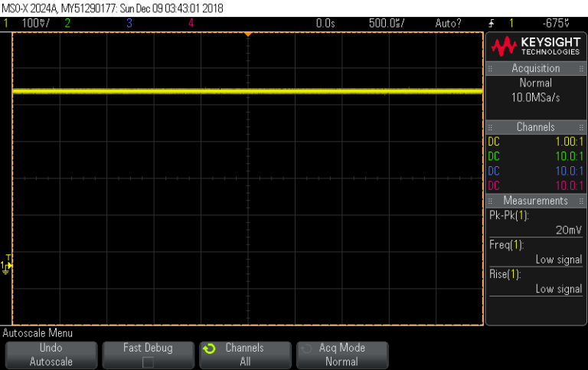The height and width of the screenshot is (370, 588).
Task: Open the Channels All selector
Action: [x=245, y=355]
